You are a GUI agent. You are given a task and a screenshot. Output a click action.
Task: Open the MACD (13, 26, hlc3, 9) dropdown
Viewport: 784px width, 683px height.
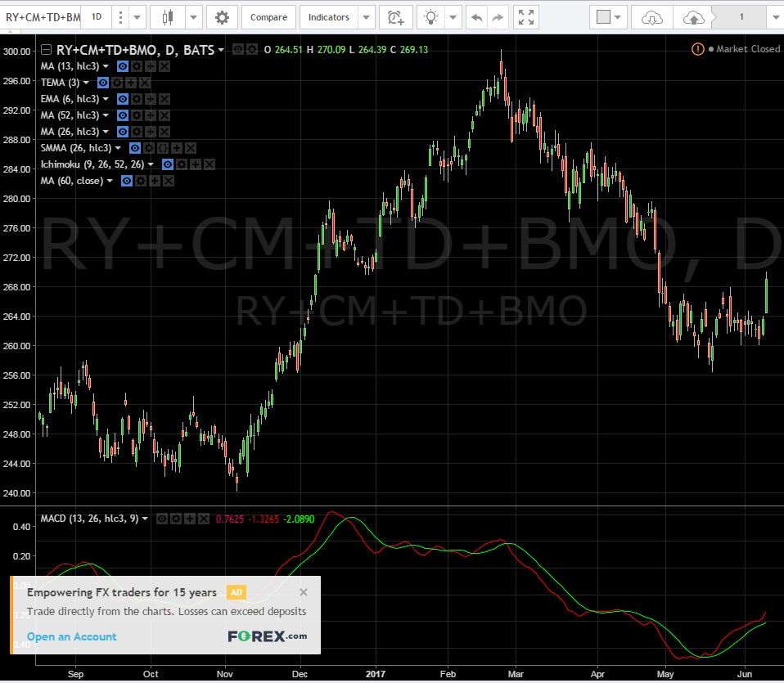pos(145,519)
